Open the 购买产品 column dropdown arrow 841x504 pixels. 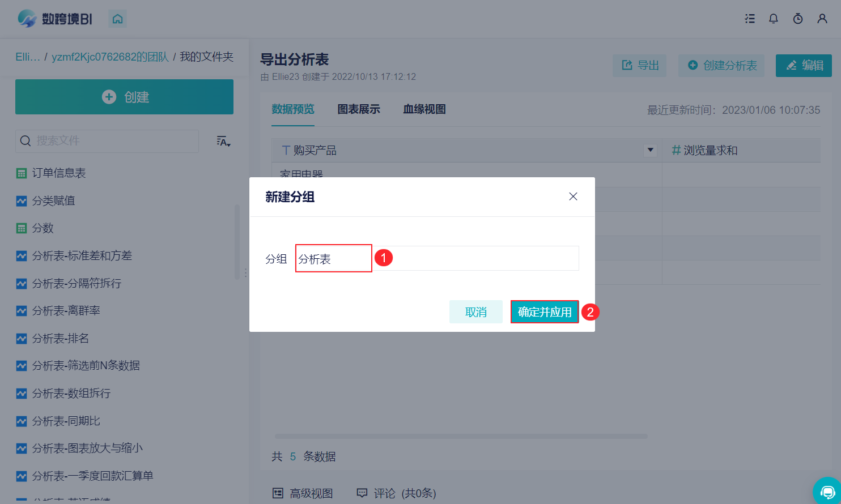(x=651, y=150)
